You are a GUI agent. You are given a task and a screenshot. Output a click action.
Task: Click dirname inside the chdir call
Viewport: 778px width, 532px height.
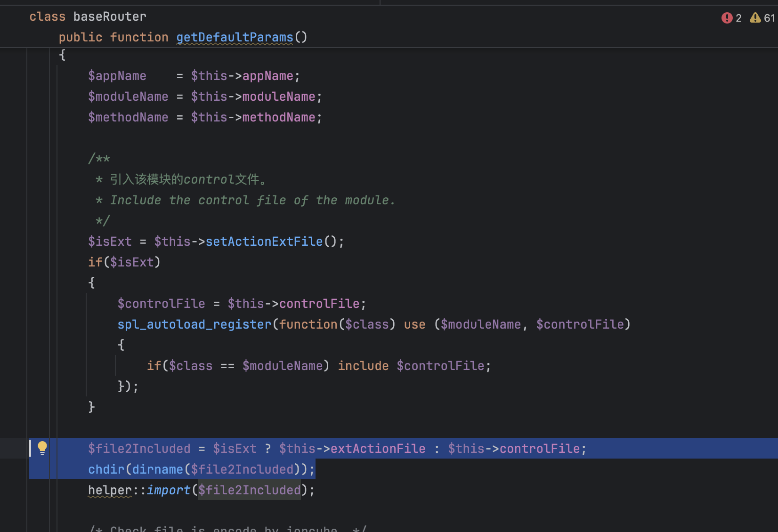(158, 469)
